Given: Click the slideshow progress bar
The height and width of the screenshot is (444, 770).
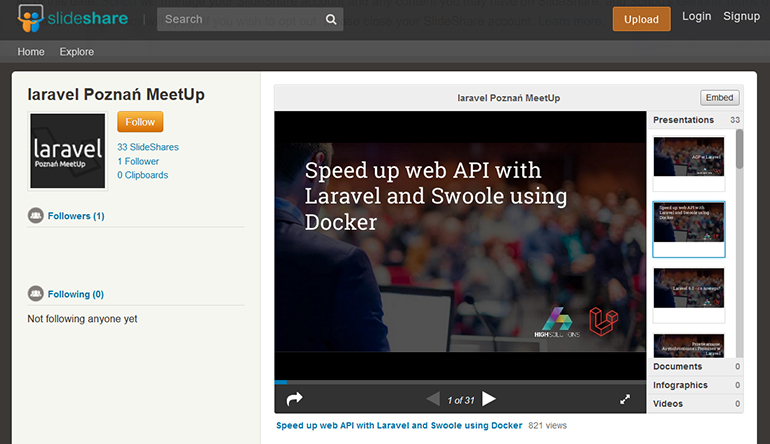Looking at the screenshot, I should coord(460,382).
